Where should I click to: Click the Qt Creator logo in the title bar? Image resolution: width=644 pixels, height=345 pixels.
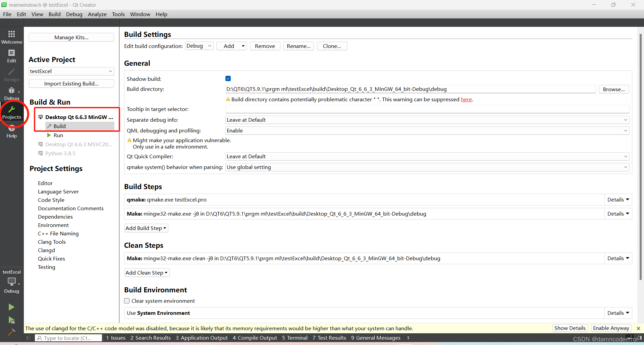click(4, 5)
